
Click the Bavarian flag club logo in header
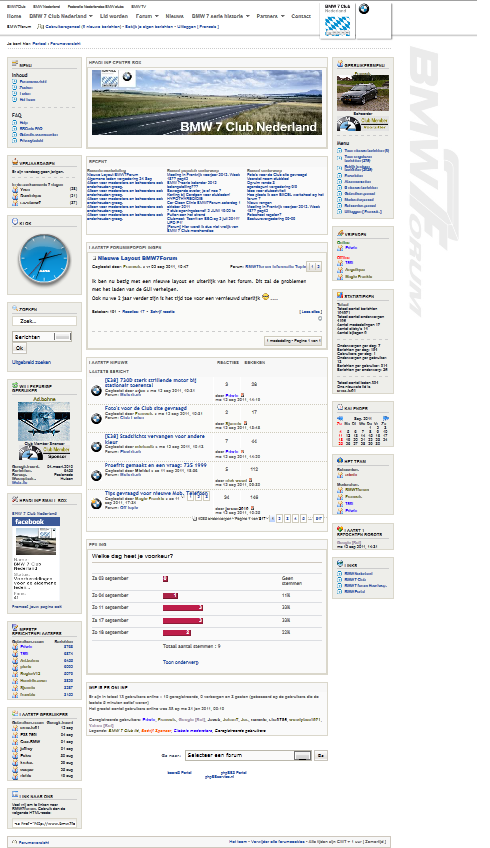coord(337,25)
